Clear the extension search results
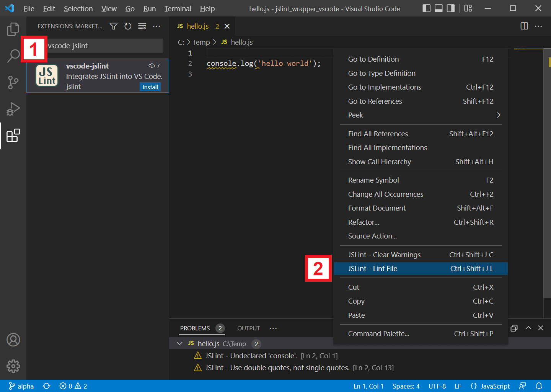551x392 pixels. coord(142,26)
